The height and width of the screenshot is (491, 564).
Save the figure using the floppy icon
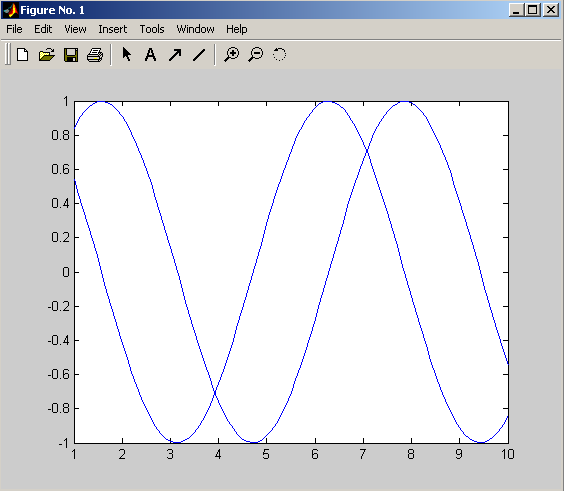pos(71,55)
